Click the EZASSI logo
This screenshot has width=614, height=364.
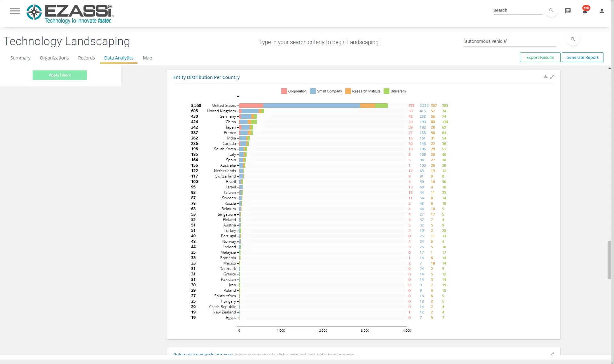(x=70, y=14)
